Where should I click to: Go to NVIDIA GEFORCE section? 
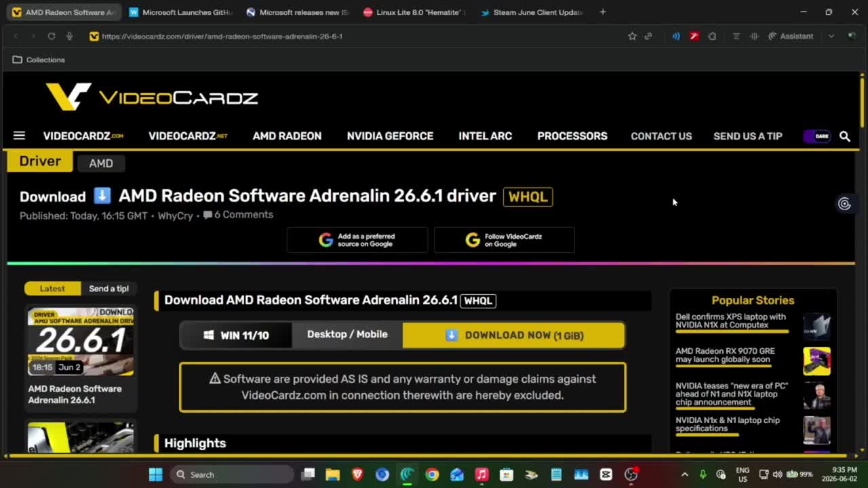pos(390,136)
